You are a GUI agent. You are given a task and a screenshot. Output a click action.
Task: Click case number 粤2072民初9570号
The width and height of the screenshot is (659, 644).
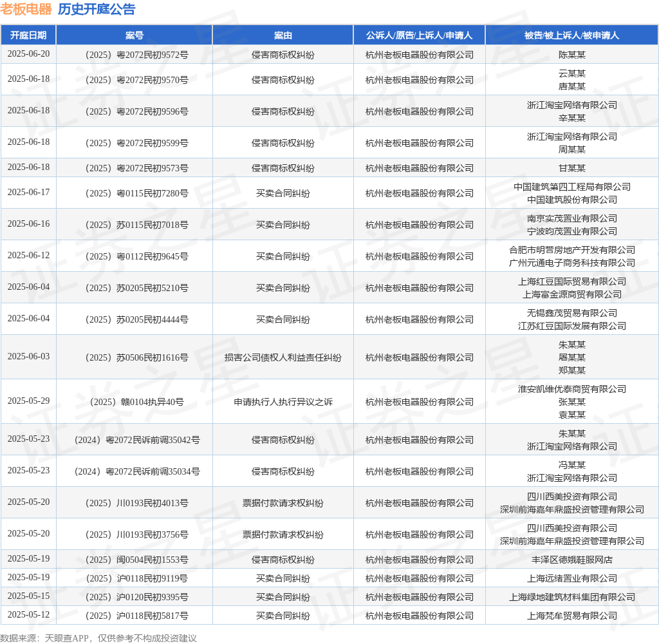(x=136, y=80)
